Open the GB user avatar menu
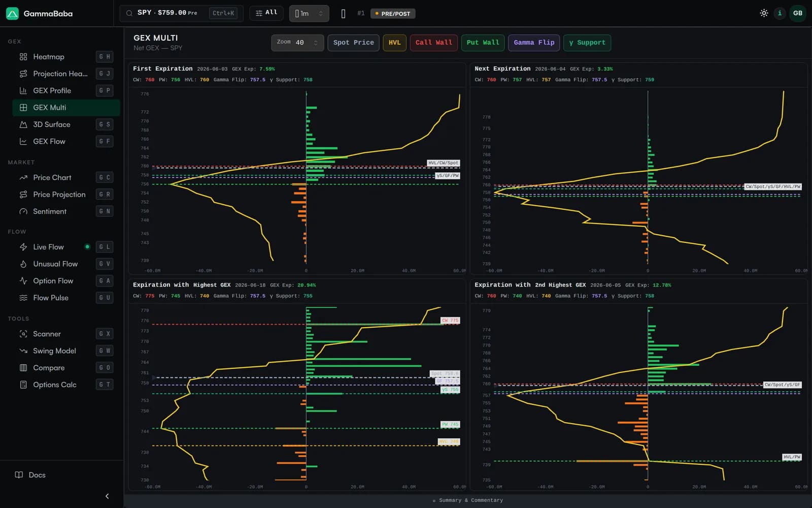 point(798,13)
